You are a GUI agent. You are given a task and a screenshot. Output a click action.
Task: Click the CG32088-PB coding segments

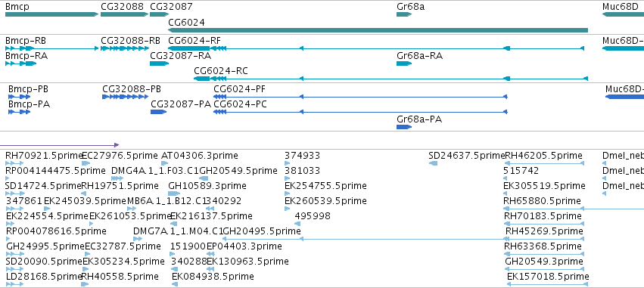tap(126, 97)
